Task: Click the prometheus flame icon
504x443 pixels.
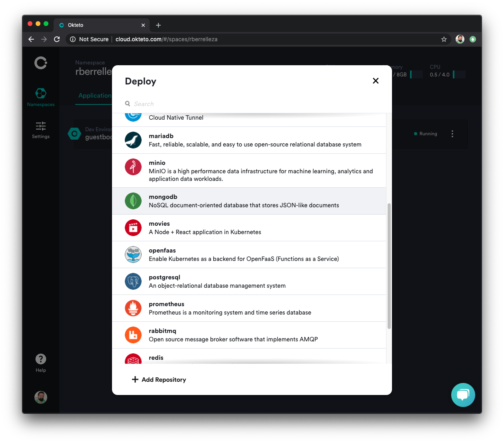Action: [133, 308]
